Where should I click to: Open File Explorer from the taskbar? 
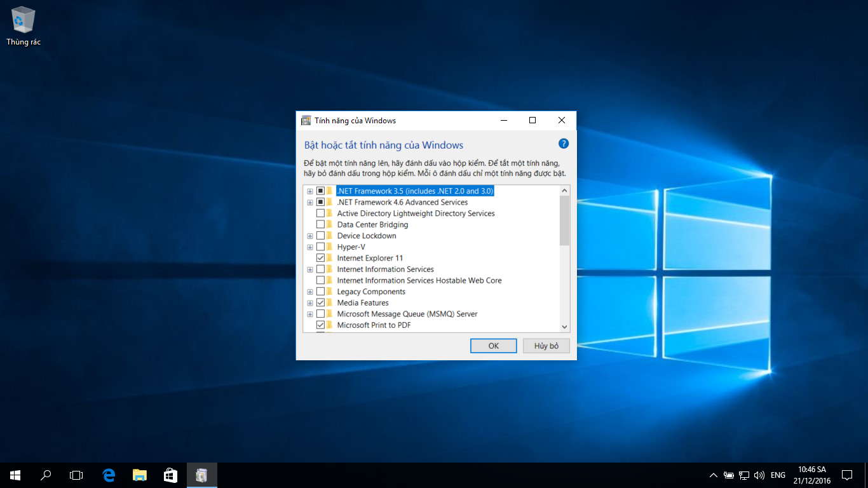coord(139,475)
